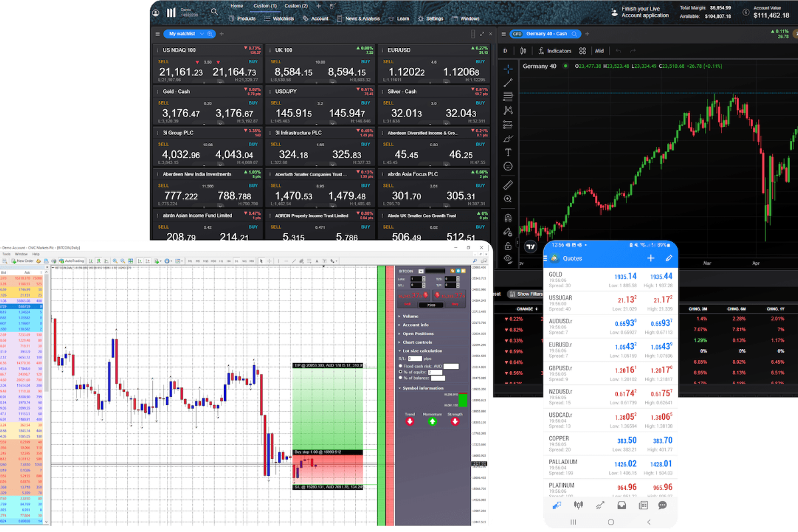This screenshot has height=532, width=798.
Task: Open the Tools menu in MetaTrader
Action: [6, 254]
